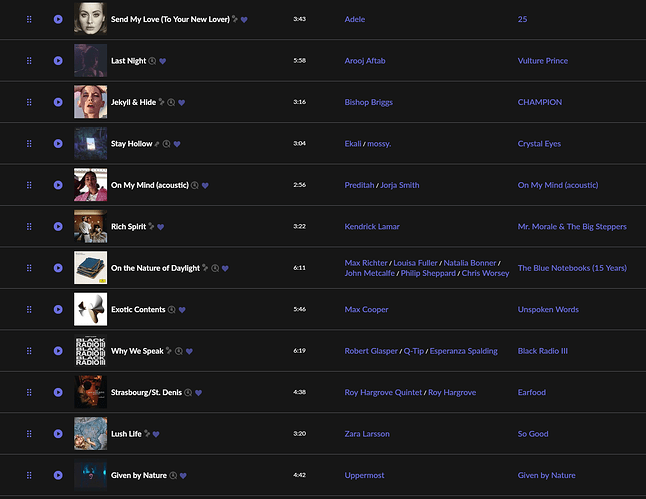Click the Black Radio III album cover thumbnail
The width and height of the screenshot is (646, 499).
(90, 351)
